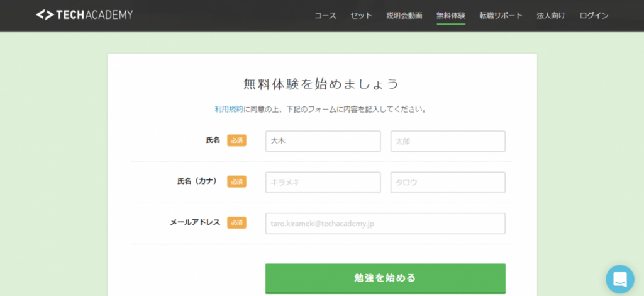This screenshot has width=644, height=296.
Task: Open the セット menu item
Action: tap(362, 16)
